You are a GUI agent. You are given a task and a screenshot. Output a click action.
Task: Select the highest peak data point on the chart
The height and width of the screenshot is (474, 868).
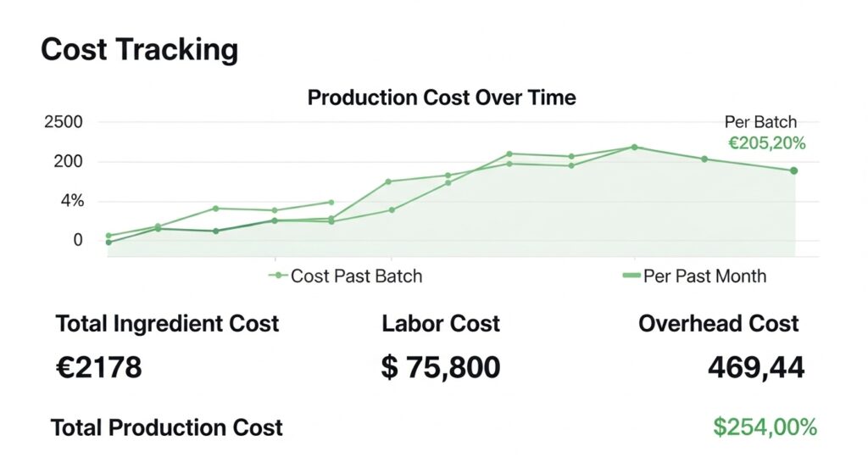click(x=634, y=147)
